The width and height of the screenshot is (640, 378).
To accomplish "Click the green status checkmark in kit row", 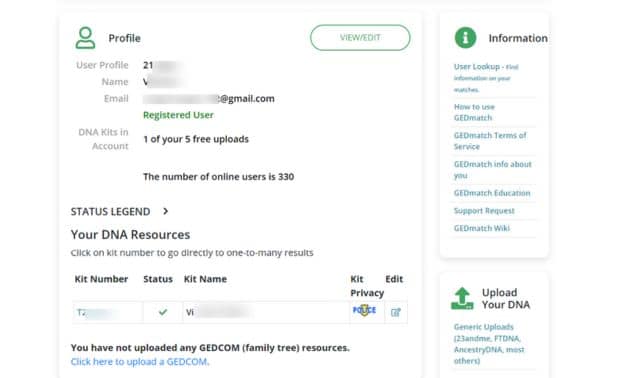I will 163,312.
